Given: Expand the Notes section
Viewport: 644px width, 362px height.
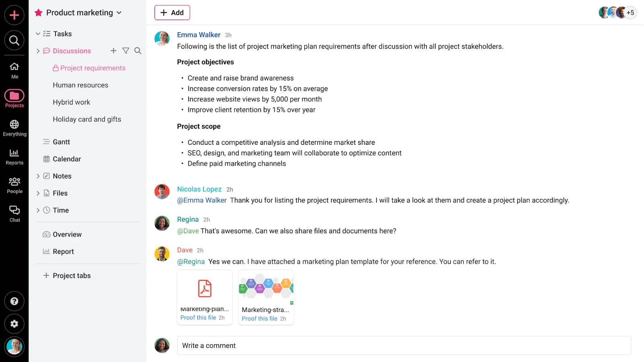Looking at the screenshot, I should click(38, 176).
